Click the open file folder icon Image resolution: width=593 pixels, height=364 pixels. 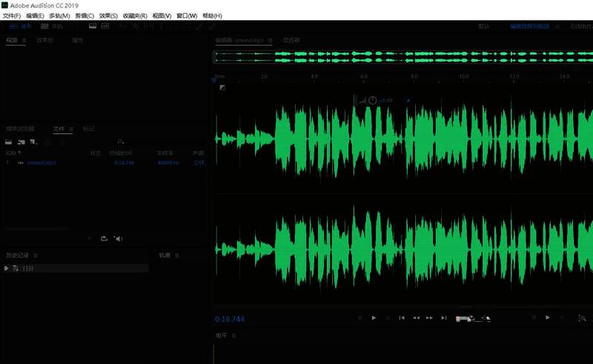9,141
